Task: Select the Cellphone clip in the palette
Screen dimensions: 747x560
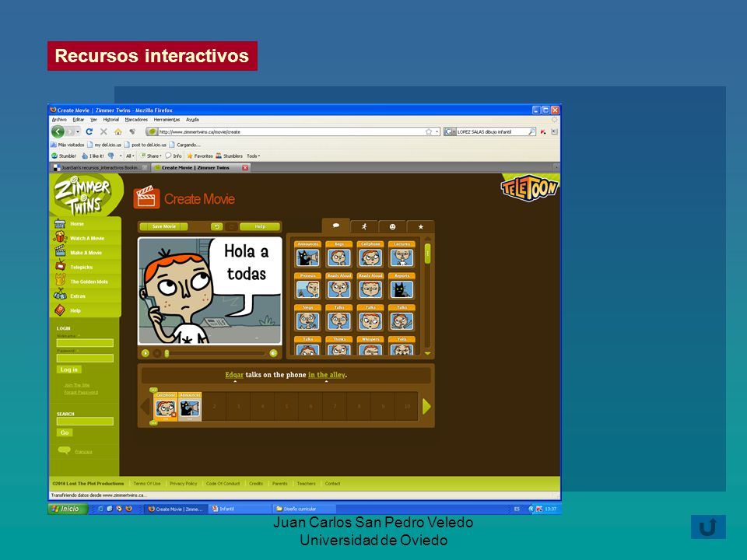Action: tap(370, 254)
